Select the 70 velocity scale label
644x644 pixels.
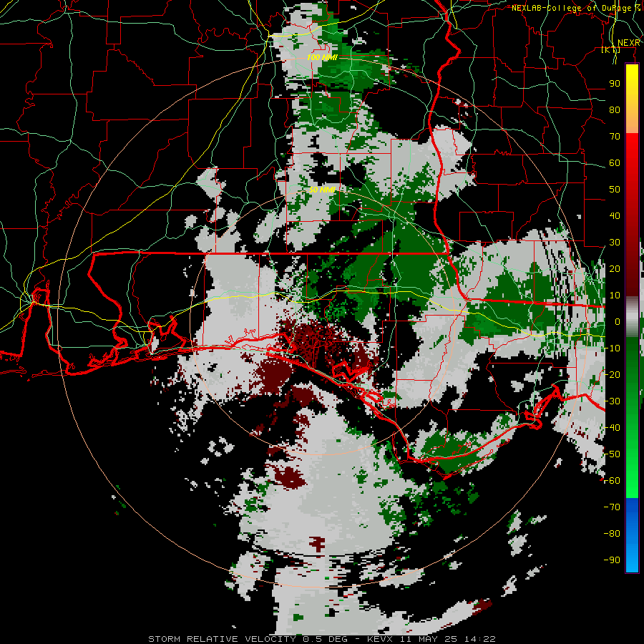tap(615, 137)
